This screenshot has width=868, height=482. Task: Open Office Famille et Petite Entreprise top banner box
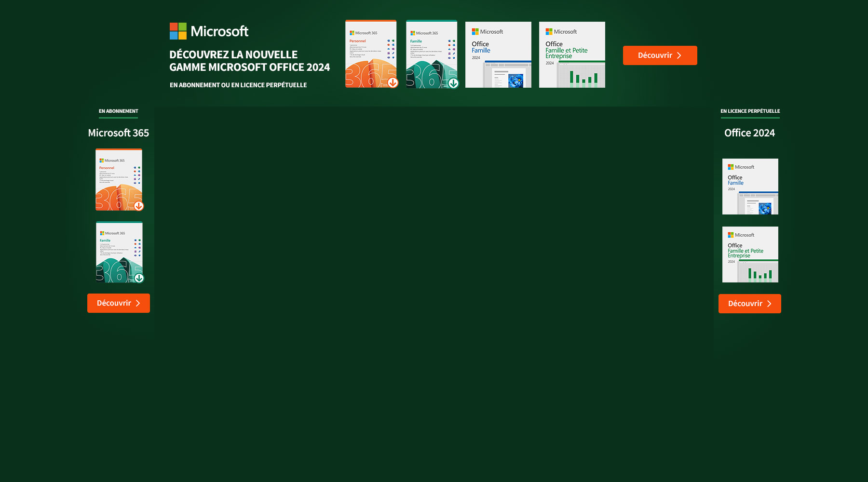point(572,54)
